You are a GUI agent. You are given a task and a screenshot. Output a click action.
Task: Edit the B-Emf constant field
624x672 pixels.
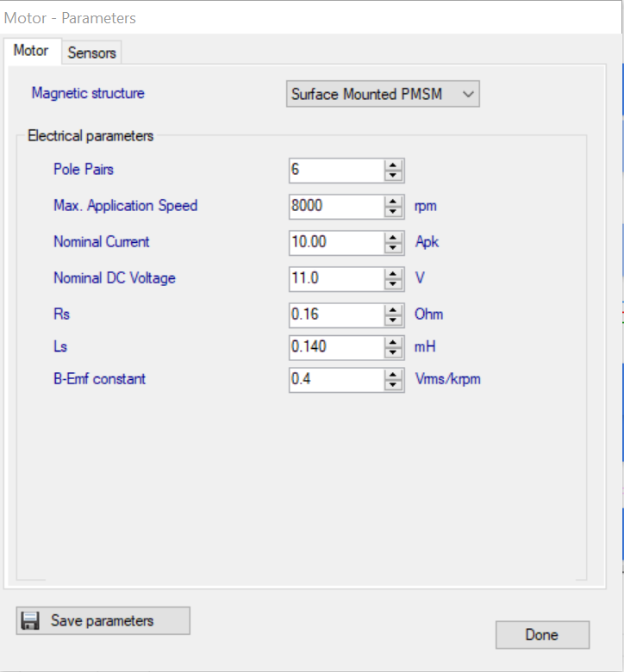(336, 379)
